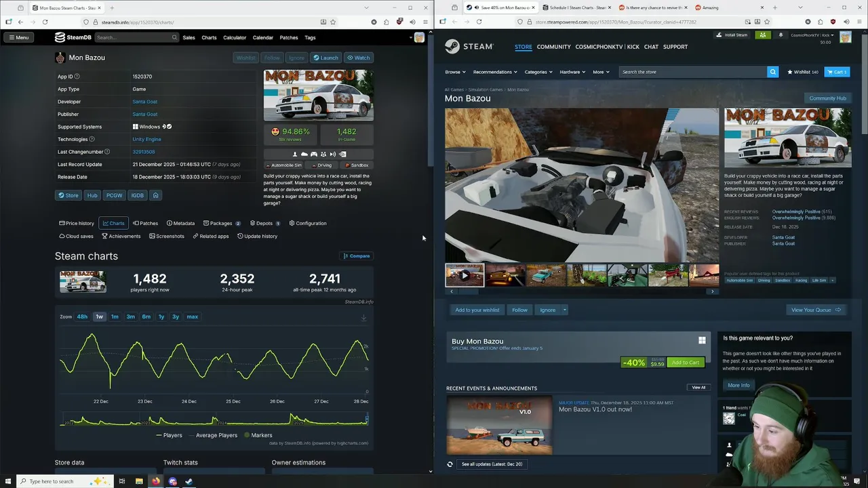Click the Compare button on Steam charts
The width and height of the screenshot is (868, 488).
(x=357, y=256)
